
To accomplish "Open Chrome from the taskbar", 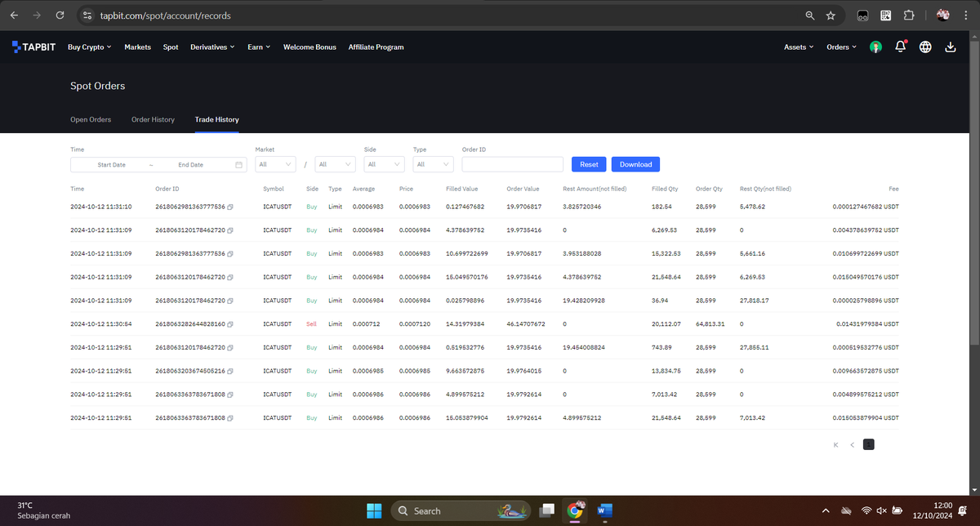I will click(x=576, y=511).
